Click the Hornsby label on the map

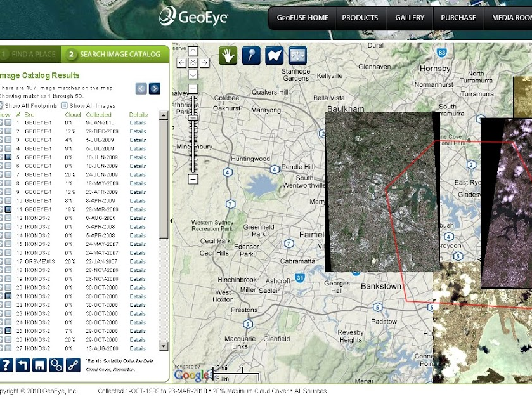point(435,69)
